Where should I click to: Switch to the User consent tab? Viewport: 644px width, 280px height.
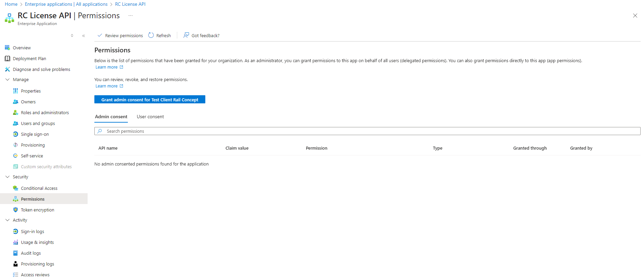(x=150, y=117)
